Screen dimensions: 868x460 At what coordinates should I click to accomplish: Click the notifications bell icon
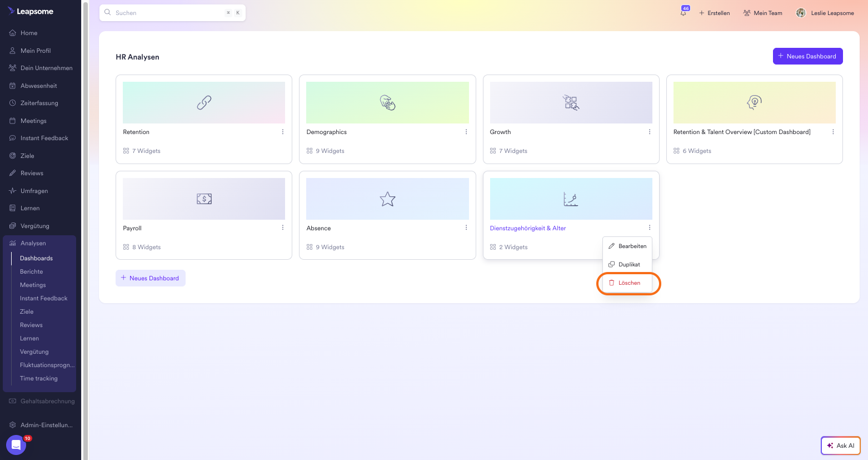684,13
